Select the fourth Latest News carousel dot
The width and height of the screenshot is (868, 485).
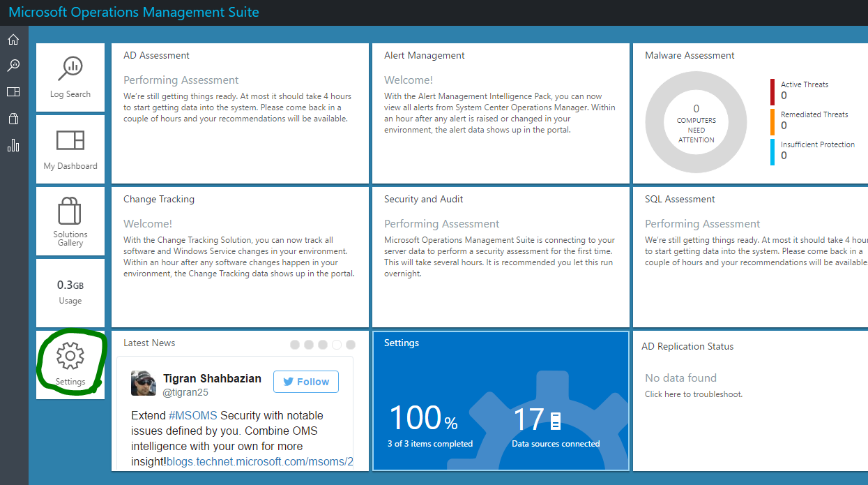[x=337, y=345]
